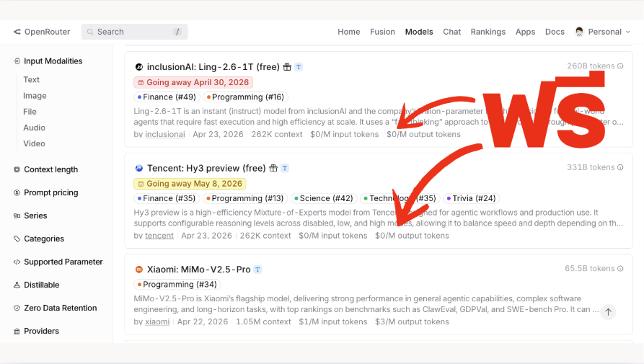Image resolution: width=644 pixels, height=364 pixels.
Task: Click the Prompt pricing dollar icon
Action: [17, 192]
